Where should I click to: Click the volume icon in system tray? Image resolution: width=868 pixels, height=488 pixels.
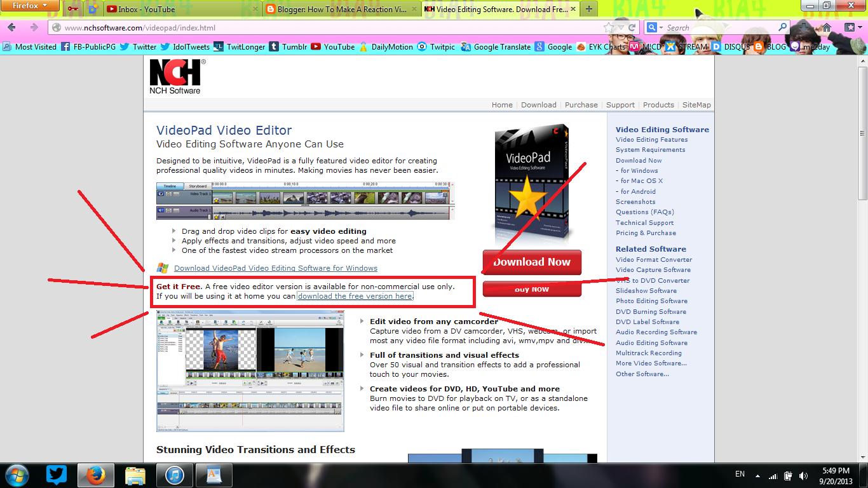(804, 475)
